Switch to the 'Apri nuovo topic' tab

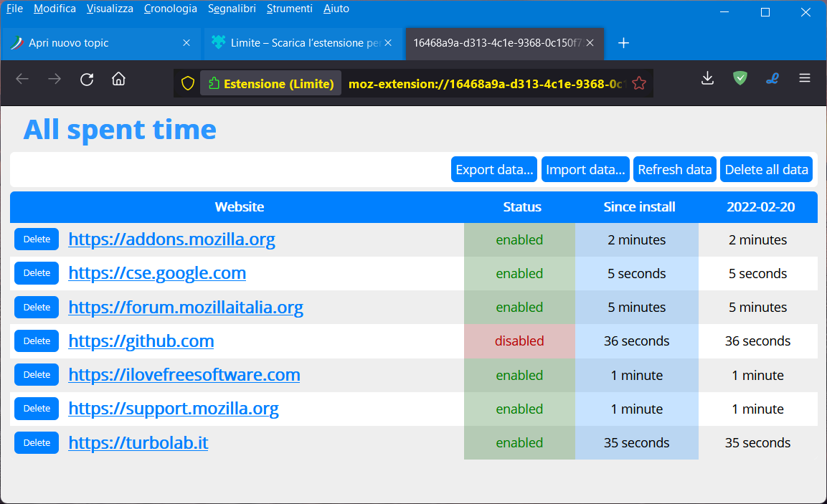[x=100, y=43]
